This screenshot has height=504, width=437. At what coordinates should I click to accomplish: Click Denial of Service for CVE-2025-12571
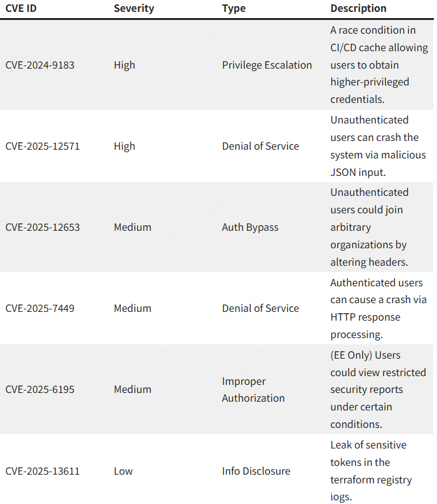(x=261, y=146)
